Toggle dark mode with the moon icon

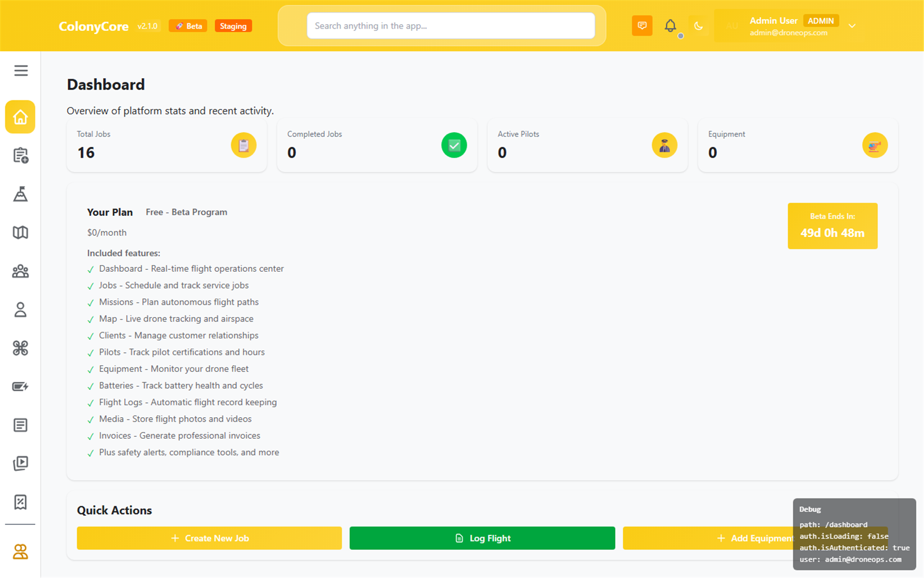[x=699, y=25]
